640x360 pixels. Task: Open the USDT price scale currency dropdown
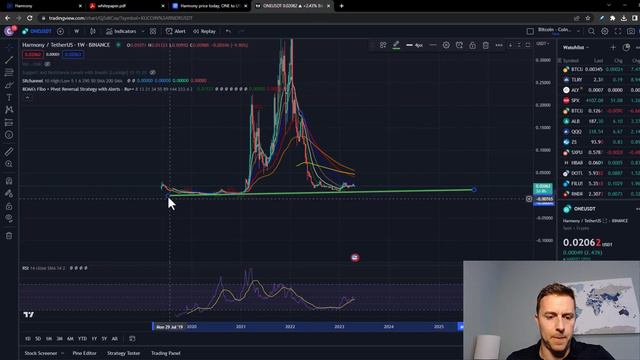[543, 43]
